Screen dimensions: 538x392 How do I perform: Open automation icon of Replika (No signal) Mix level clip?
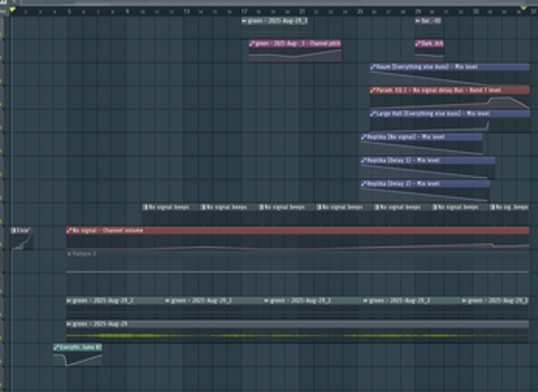pos(364,137)
